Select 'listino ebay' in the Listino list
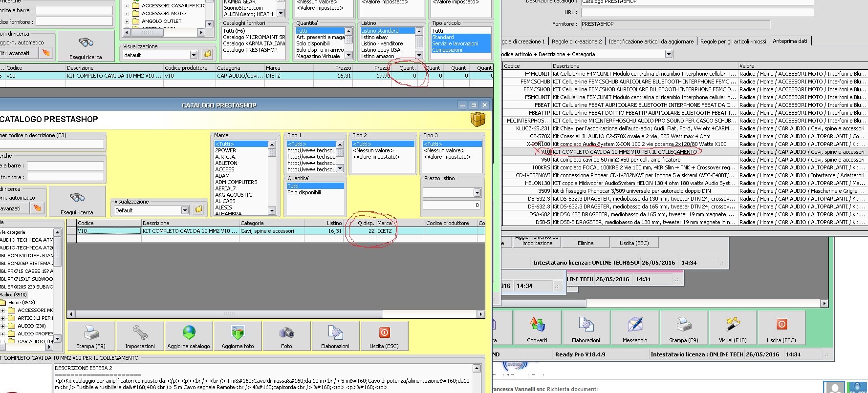The width and height of the screenshot is (868, 393). [x=374, y=37]
